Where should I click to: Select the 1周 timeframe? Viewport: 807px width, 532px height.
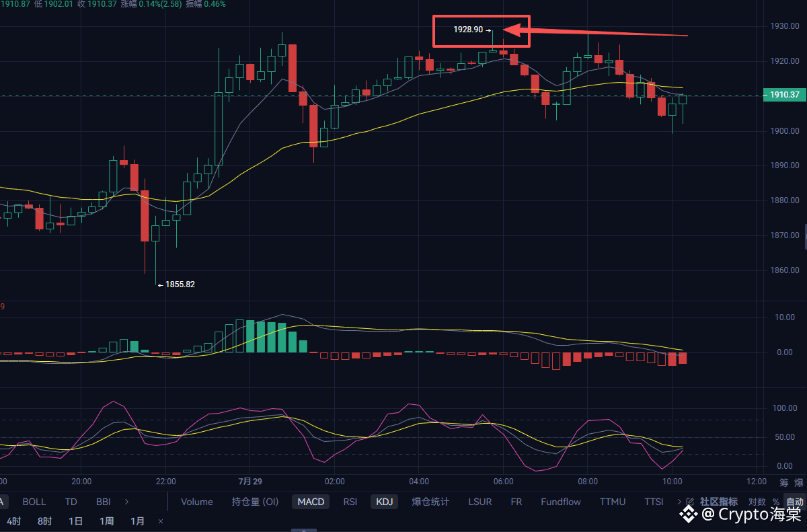107,521
